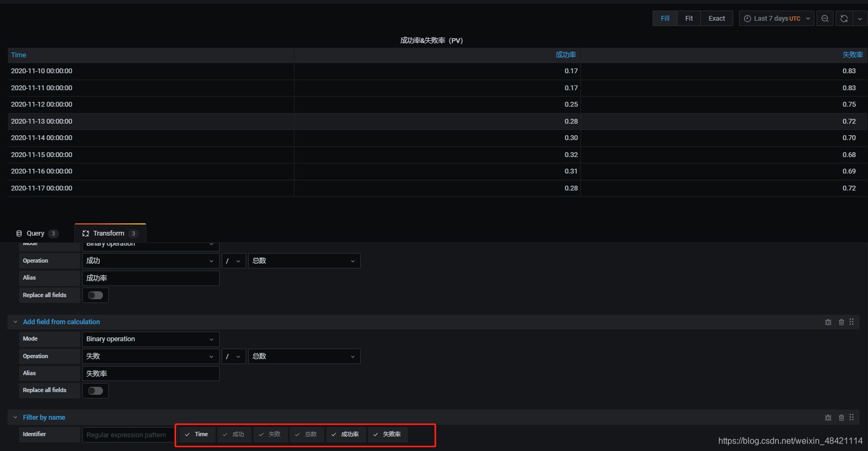Collapse the Add field from calculation section

(x=15, y=322)
